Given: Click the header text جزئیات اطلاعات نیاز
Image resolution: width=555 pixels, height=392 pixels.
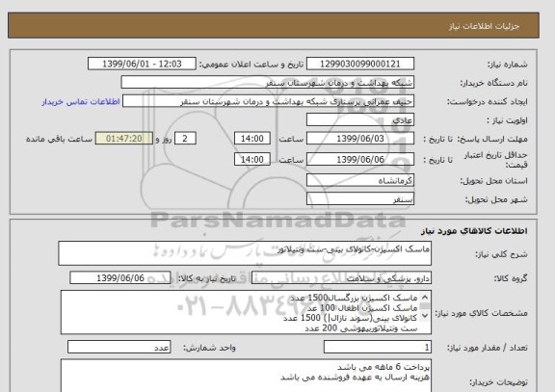Looking at the screenshot, I should point(484,27).
